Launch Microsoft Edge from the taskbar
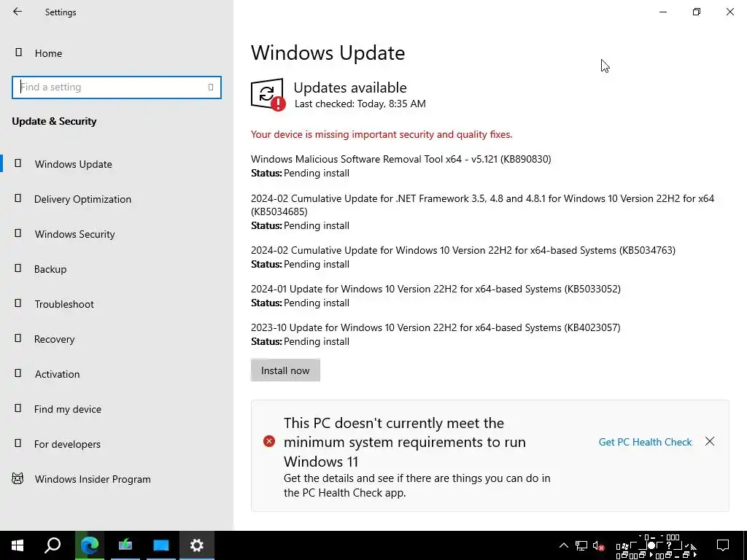The height and width of the screenshot is (560, 747). [90, 545]
